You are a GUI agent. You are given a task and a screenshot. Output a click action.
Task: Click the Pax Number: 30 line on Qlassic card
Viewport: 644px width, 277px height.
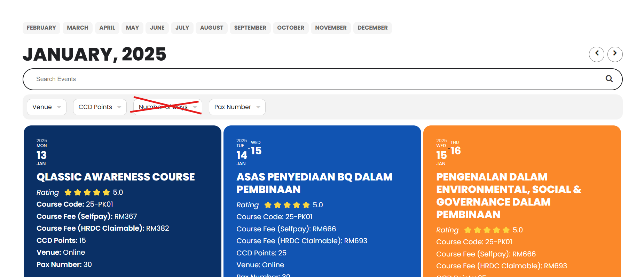tap(64, 264)
